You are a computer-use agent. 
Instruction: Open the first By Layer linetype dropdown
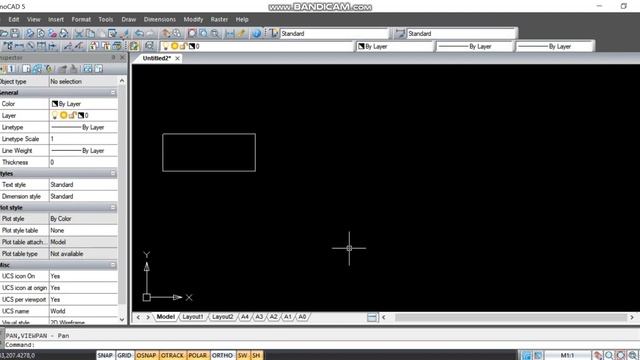474,46
